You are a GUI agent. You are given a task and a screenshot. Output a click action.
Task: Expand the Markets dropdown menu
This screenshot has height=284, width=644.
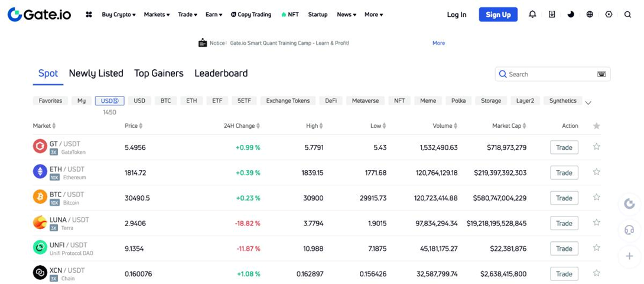(x=157, y=14)
